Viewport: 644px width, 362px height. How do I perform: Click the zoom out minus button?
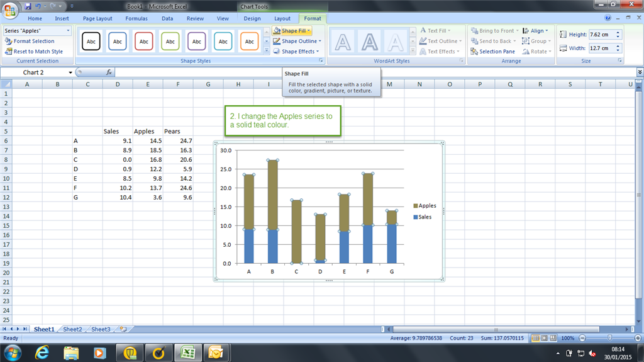click(582, 338)
